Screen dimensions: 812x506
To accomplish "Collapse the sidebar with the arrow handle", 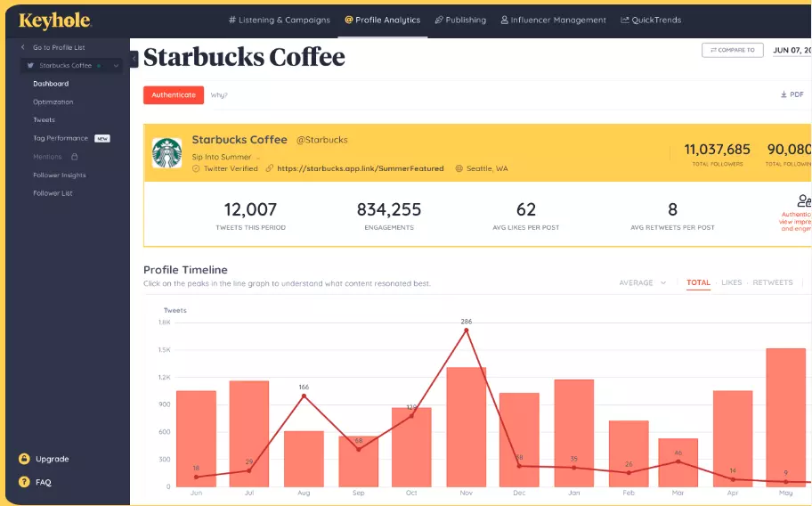I will tap(134, 59).
